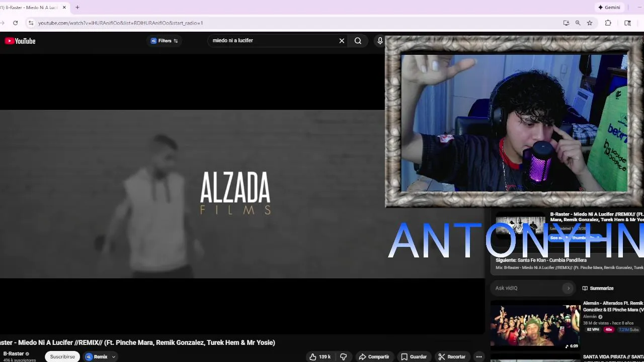
Task: Reload the page
Action: coord(16,23)
